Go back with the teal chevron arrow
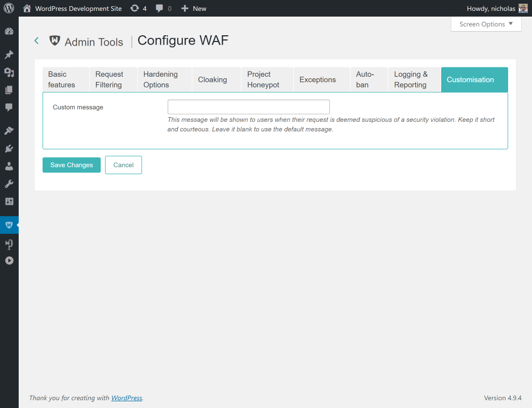Viewport: 532px width, 408px height. click(37, 40)
